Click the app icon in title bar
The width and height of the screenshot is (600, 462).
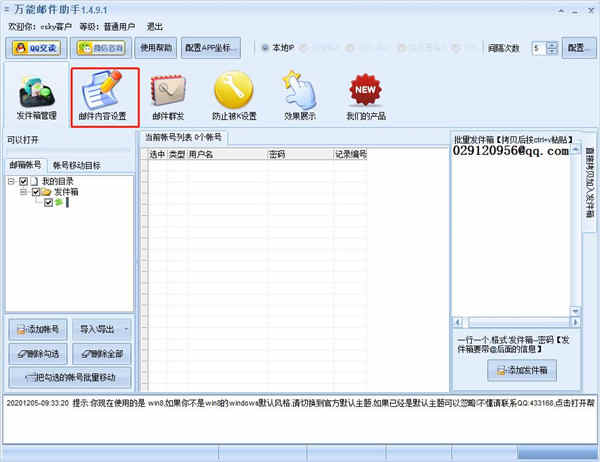coord(6,9)
